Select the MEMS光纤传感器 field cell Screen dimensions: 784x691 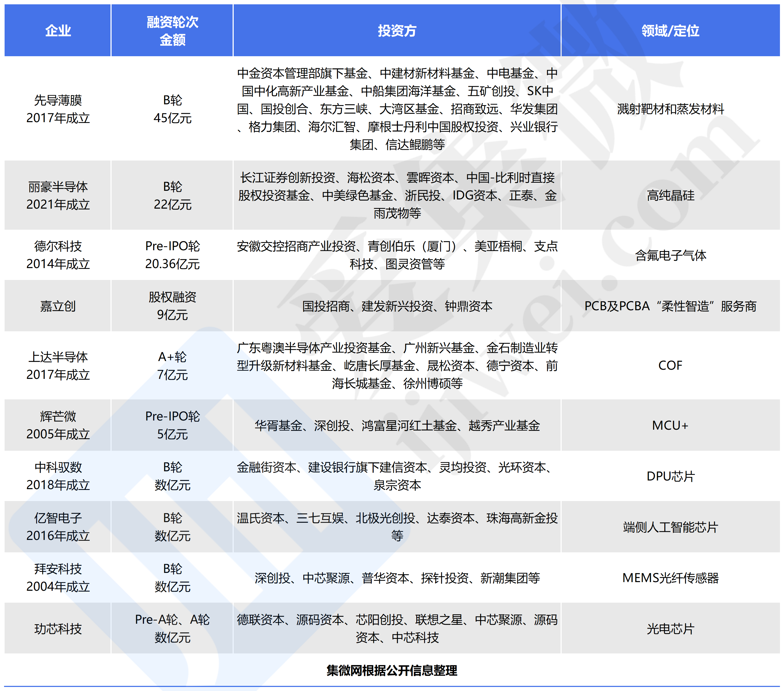671,577
